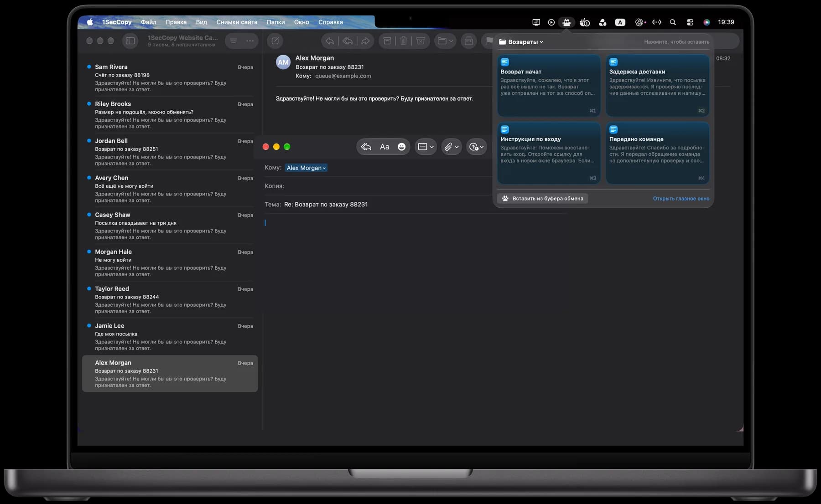Viewport: 821px width, 504px height.
Task: Expand the Возвраты folder dropdown
Action: click(x=521, y=42)
